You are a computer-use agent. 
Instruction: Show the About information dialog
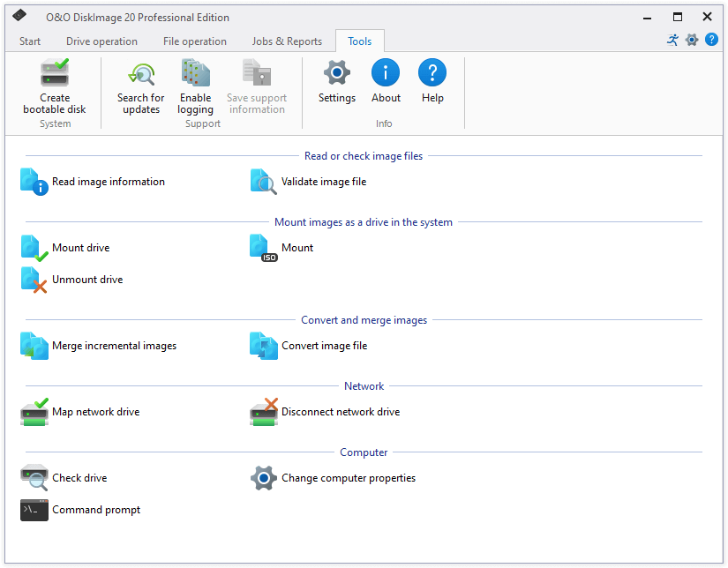(x=386, y=73)
